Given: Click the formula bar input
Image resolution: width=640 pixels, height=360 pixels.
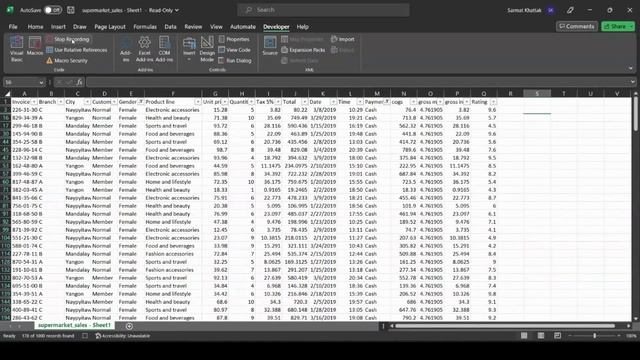Looking at the screenshot, I should coord(357,82).
